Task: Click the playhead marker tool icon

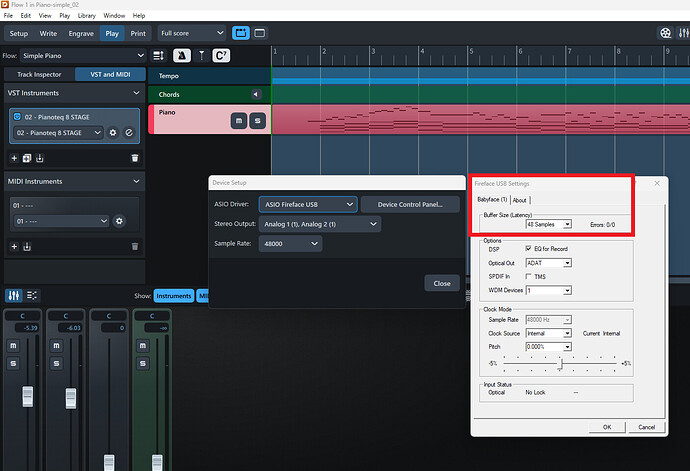Action: tap(202, 55)
